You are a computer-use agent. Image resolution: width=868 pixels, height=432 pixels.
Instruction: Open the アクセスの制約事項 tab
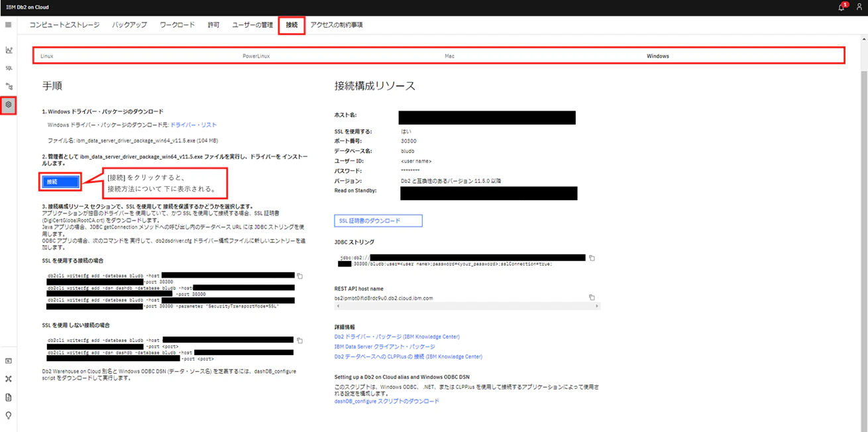tap(337, 25)
